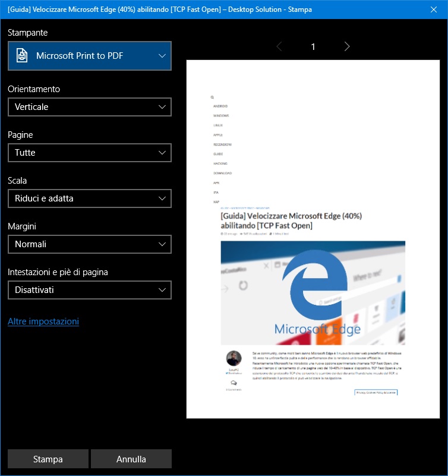Click the Orientamento label text

34,89
